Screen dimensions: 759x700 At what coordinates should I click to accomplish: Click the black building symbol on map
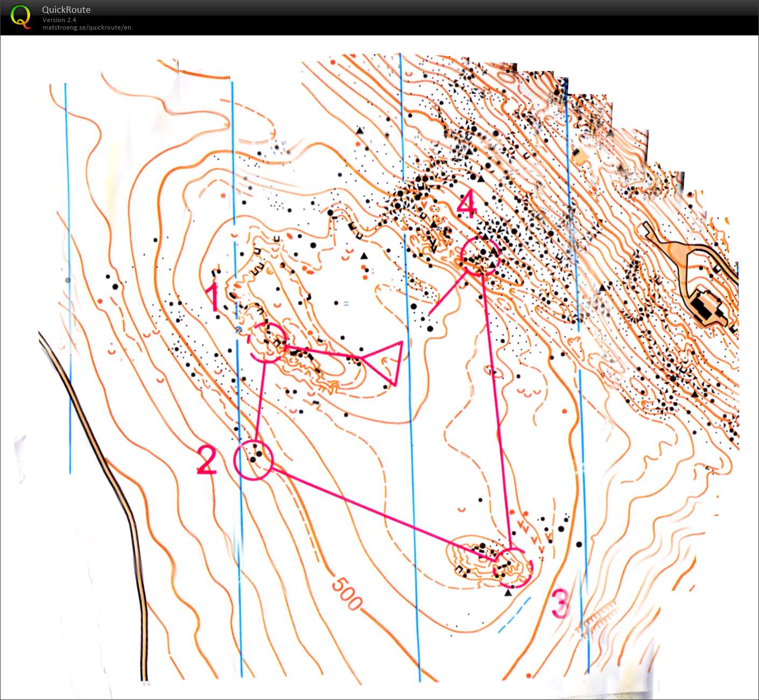706,307
